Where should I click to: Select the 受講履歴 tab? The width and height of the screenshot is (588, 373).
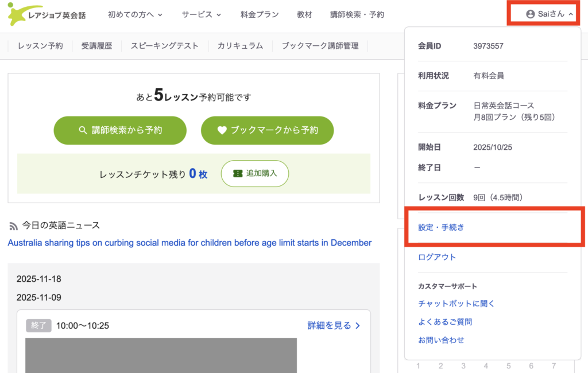(x=96, y=46)
